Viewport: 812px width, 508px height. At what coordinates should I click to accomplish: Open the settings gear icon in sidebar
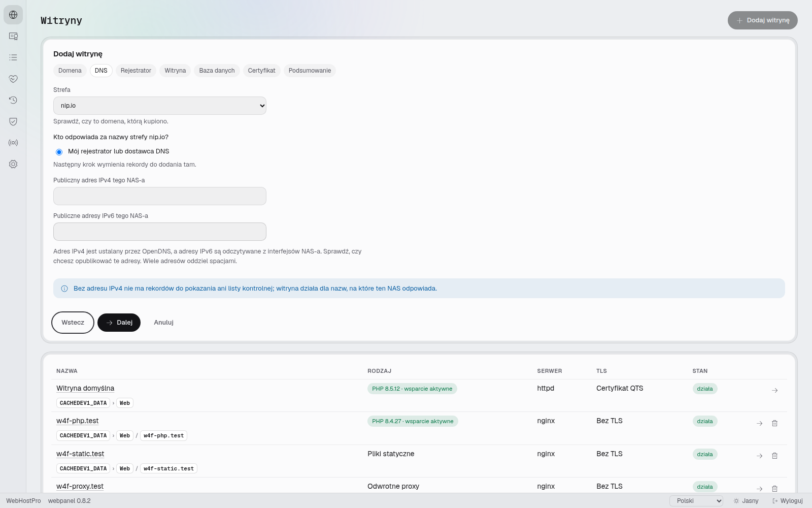13,164
